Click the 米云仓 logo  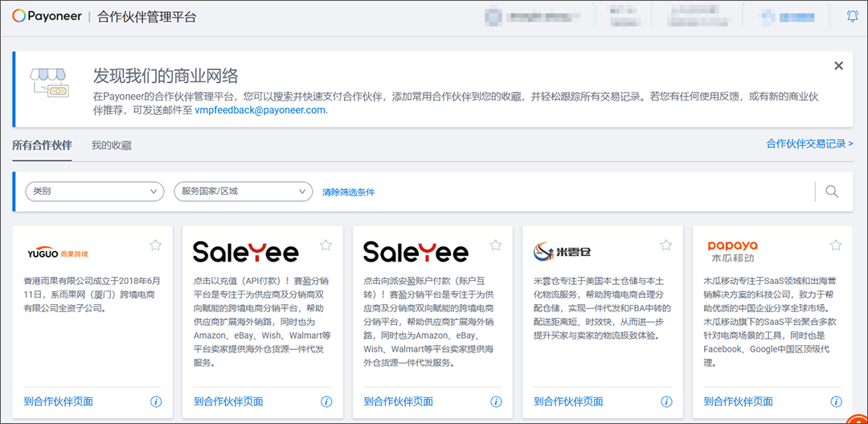pyautogui.click(x=563, y=253)
